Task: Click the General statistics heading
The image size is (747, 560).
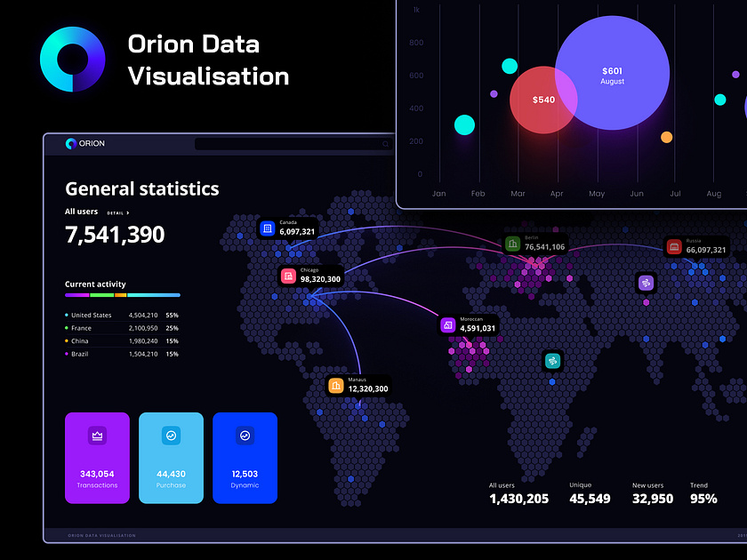Action: 142,189
